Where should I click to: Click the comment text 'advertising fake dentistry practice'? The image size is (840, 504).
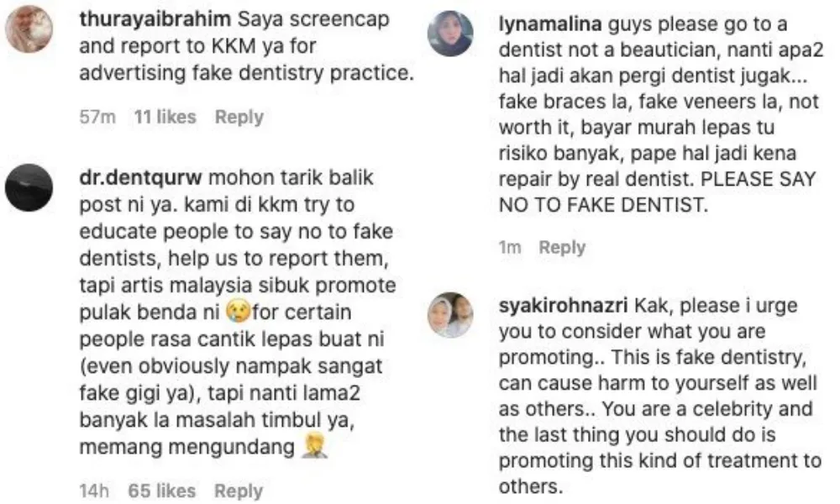(x=246, y=73)
